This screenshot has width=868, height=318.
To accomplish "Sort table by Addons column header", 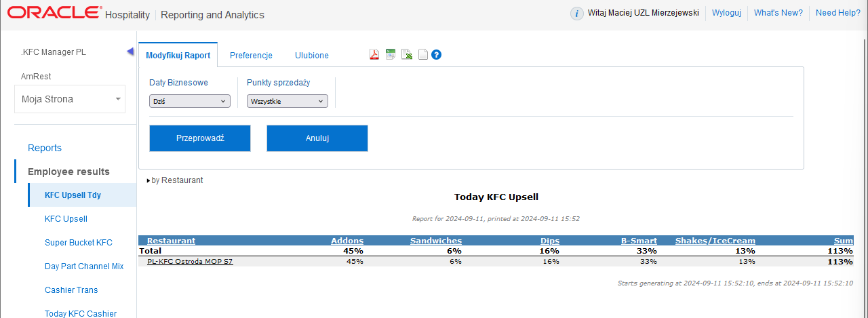I will pyautogui.click(x=347, y=241).
